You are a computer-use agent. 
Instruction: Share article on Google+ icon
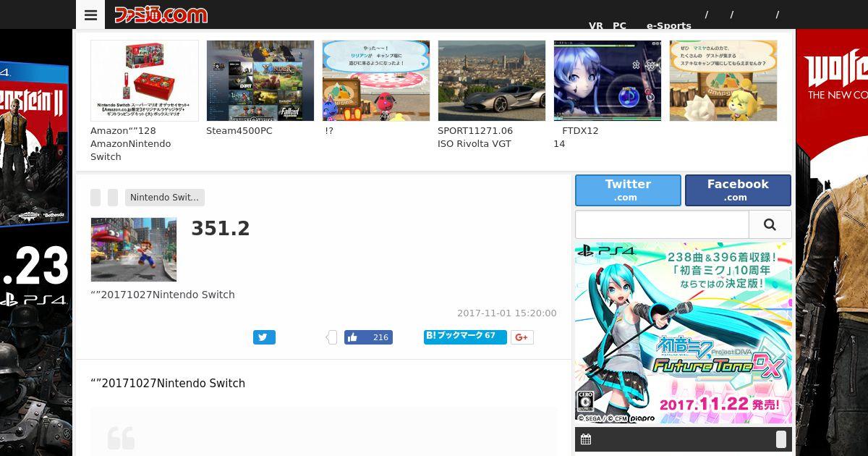click(522, 337)
